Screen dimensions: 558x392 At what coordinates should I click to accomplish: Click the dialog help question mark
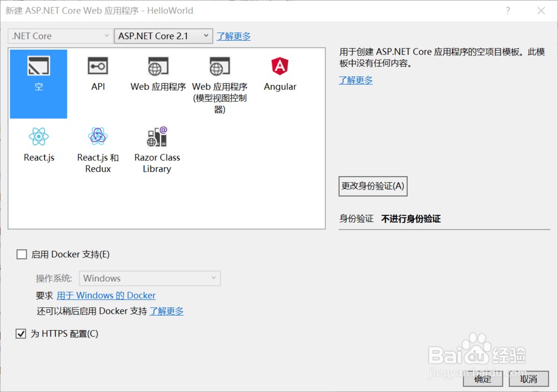(x=508, y=11)
